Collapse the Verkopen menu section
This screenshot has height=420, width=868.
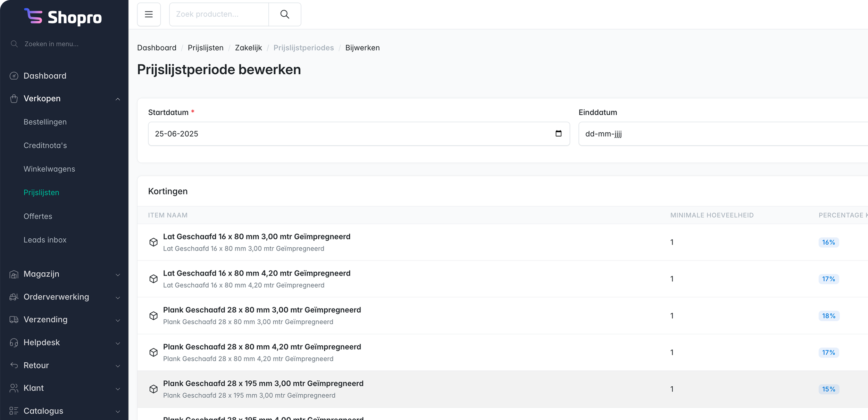coord(118,99)
